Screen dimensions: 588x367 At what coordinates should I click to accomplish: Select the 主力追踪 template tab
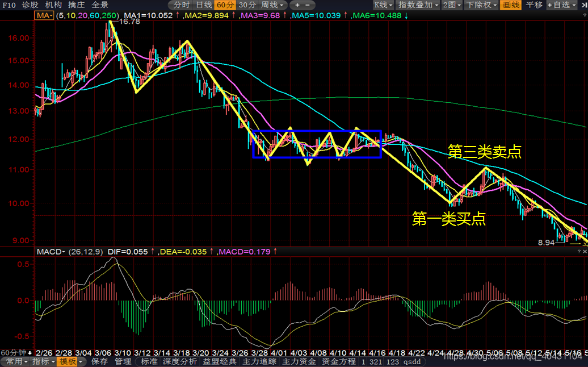click(x=259, y=361)
